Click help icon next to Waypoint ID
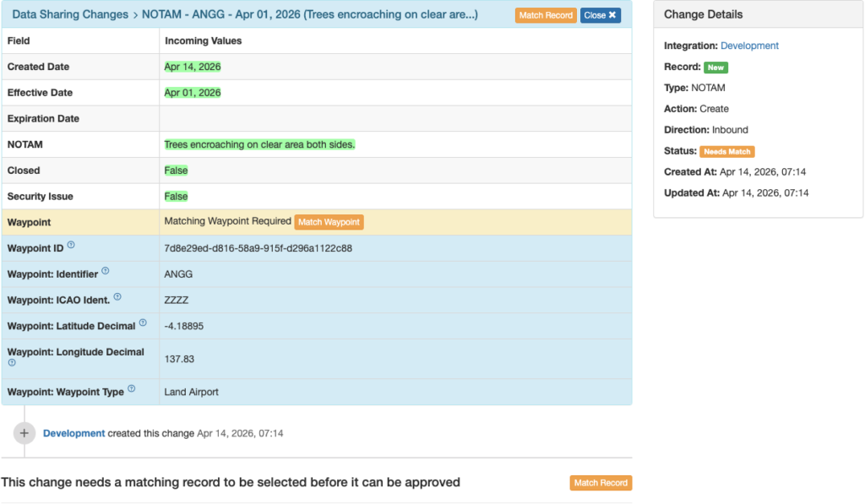 [x=71, y=246]
